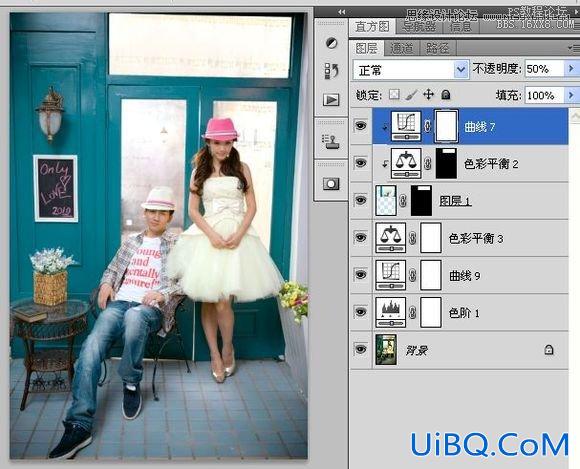
Task: Switch to the 通道 tab
Action: (x=402, y=48)
